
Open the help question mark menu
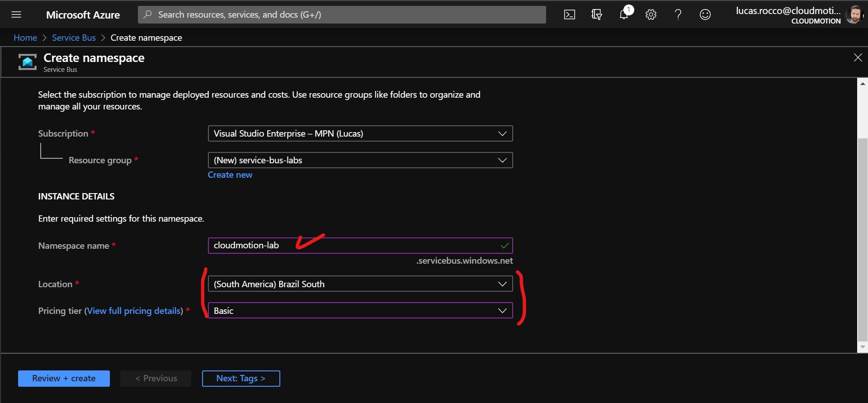[x=678, y=14]
